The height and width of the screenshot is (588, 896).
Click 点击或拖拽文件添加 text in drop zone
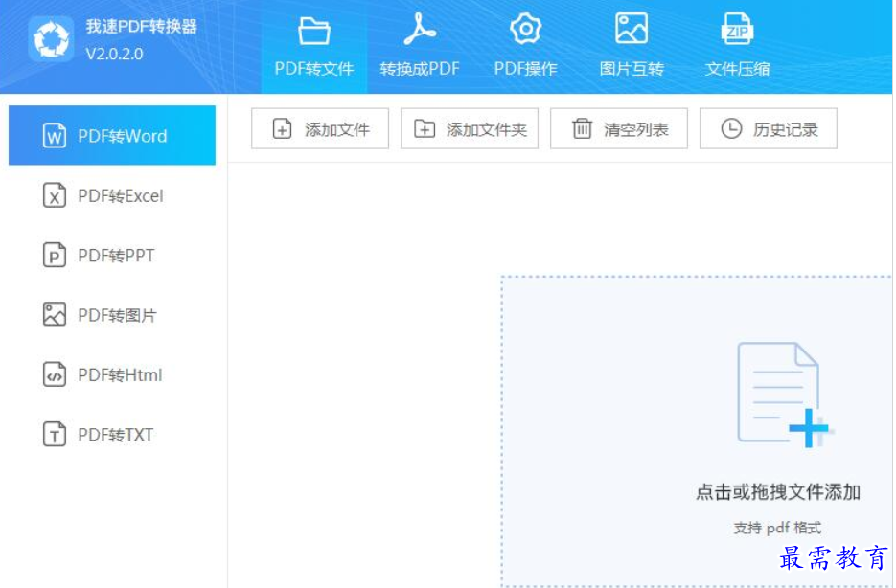point(778,492)
